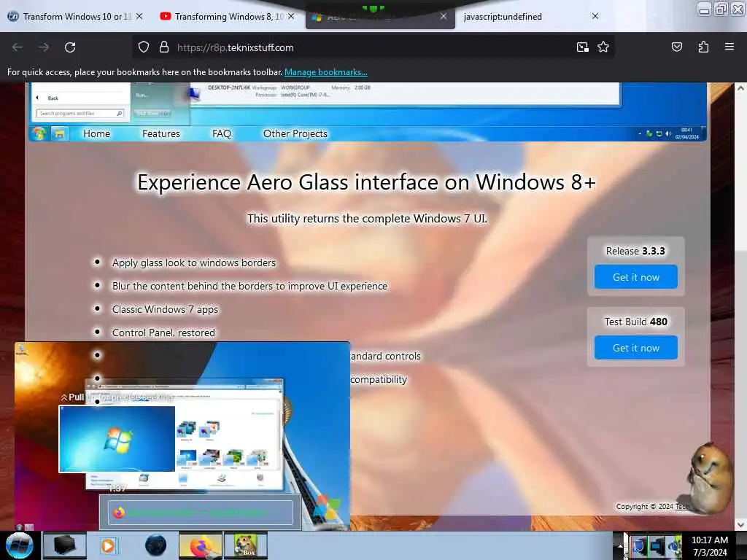Click the Firefox item in video preview

click(201, 513)
